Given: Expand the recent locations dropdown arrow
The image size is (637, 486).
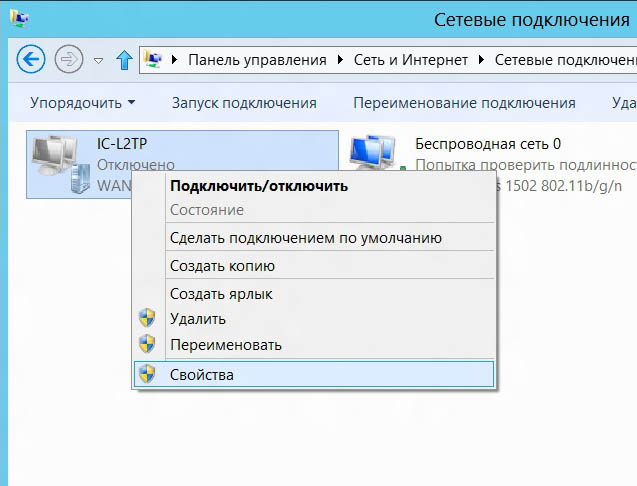Looking at the screenshot, I should click(x=98, y=60).
